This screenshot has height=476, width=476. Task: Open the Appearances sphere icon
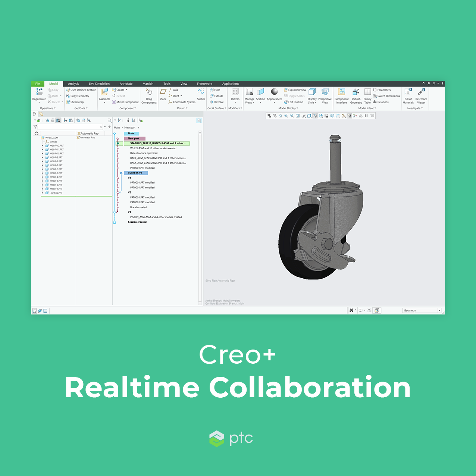[274, 92]
